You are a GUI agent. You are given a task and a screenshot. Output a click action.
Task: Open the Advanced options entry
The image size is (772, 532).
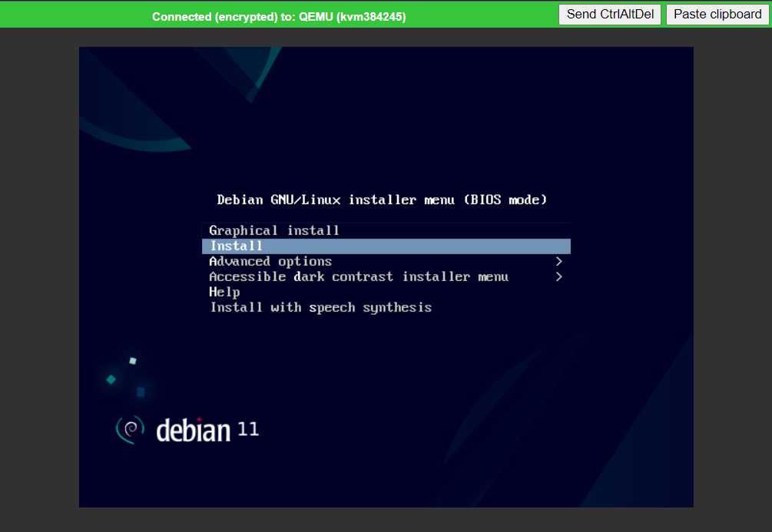click(270, 261)
